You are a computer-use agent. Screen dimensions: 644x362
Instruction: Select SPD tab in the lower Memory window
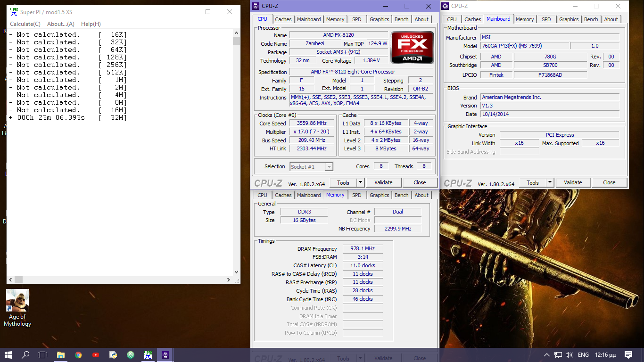coord(357,195)
